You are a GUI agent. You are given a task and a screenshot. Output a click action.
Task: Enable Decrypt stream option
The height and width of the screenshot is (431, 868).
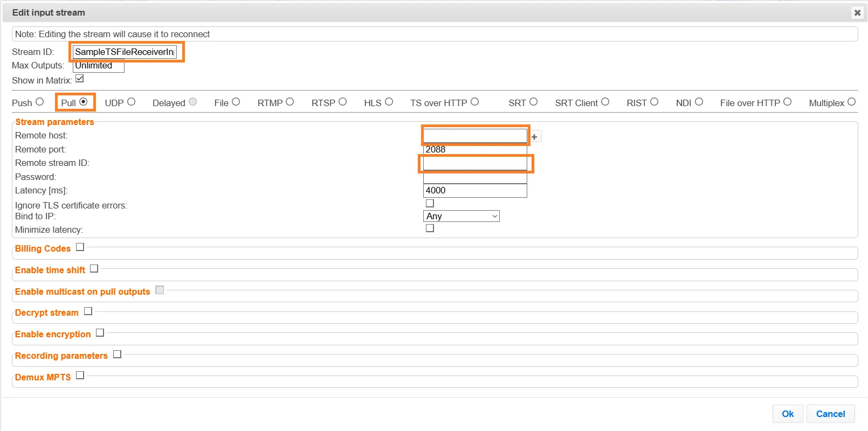click(x=88, y=311)
